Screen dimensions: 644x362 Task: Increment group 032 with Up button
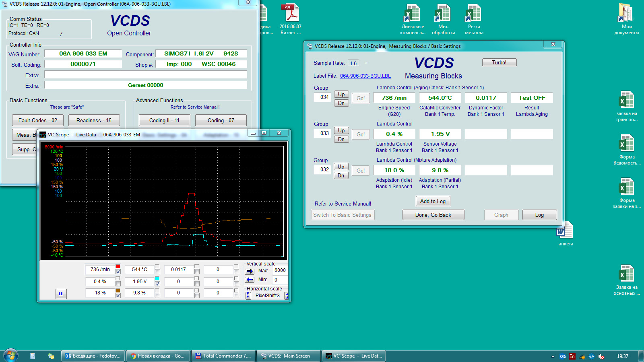coord(341,167)
